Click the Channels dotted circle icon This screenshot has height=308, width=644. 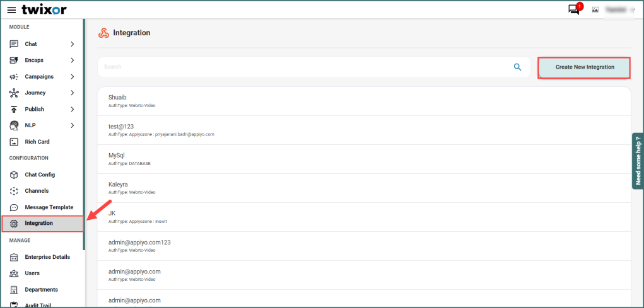(x=14, y=191)
